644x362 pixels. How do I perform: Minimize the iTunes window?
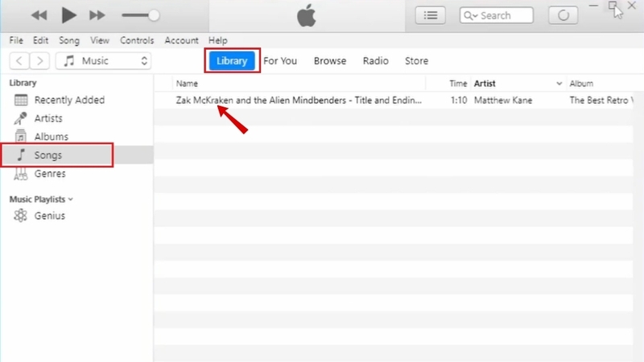[x=593, y=6]
